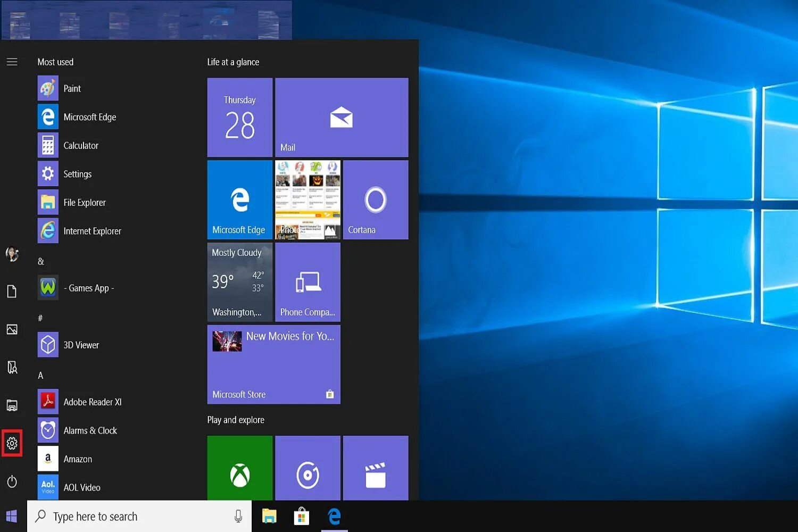Click the Most used heading

[x=55, y=62]
